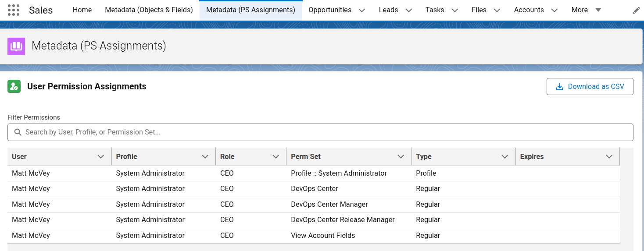The height and width of the screenshot is (251, 644).
Task: Expand the Expires column header dropdown
Action: 609,157
